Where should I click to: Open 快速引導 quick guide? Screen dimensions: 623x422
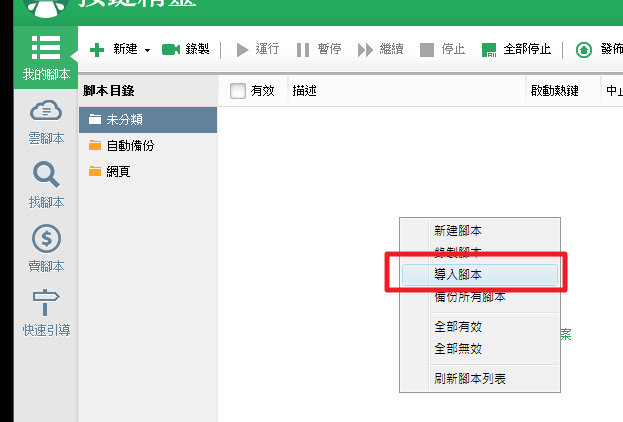click(46, 312)
